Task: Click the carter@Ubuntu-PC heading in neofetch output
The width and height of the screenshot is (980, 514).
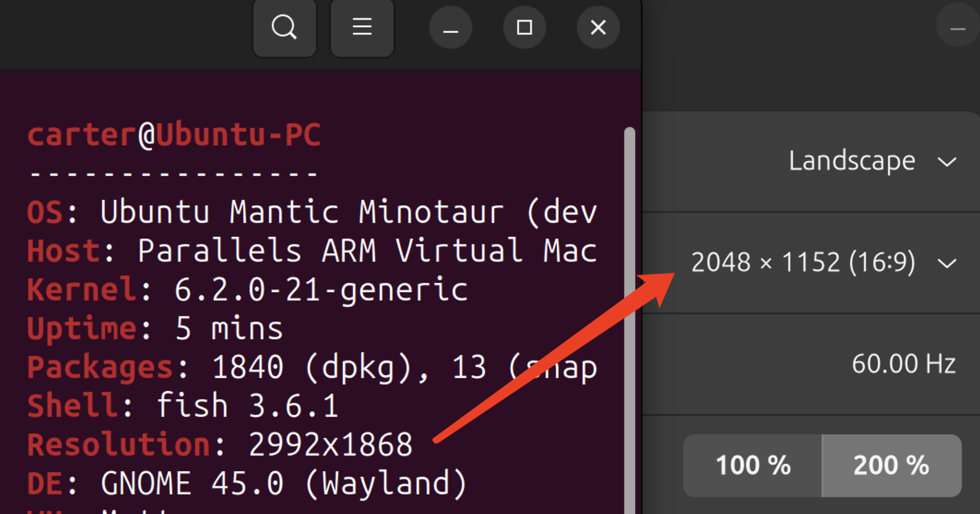Action: coord(173,134)
